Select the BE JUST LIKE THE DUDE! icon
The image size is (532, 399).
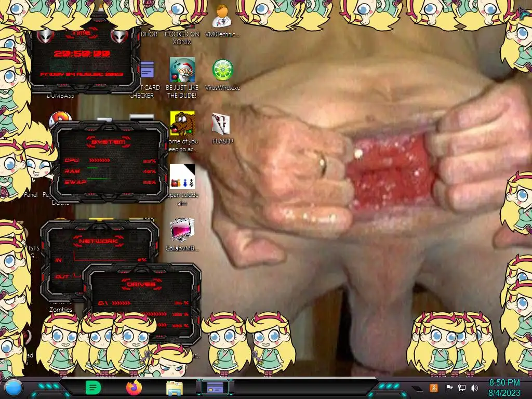click(x=182, y=78)
